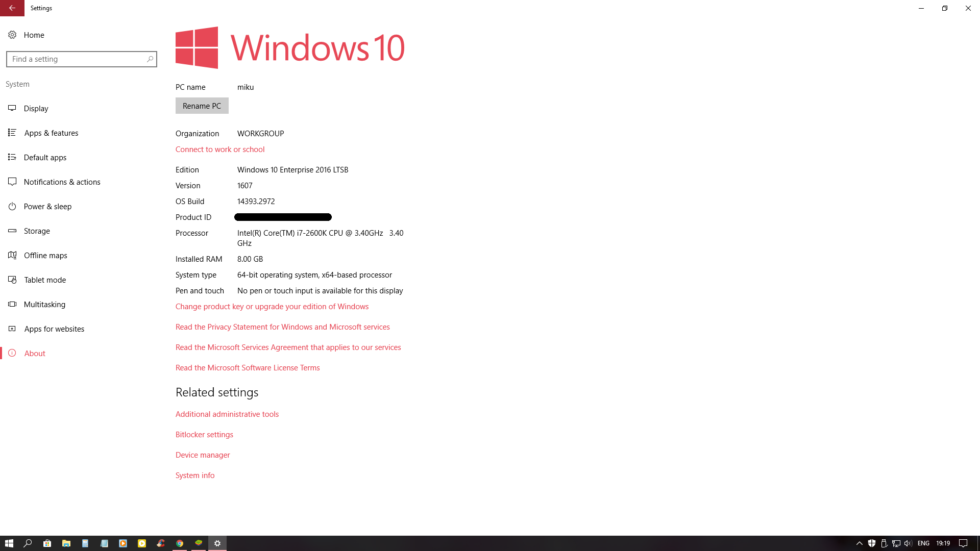The width and height of the screenshot is (980, 551).
Task: Open the Action Center notification icon
Action: 963,543
